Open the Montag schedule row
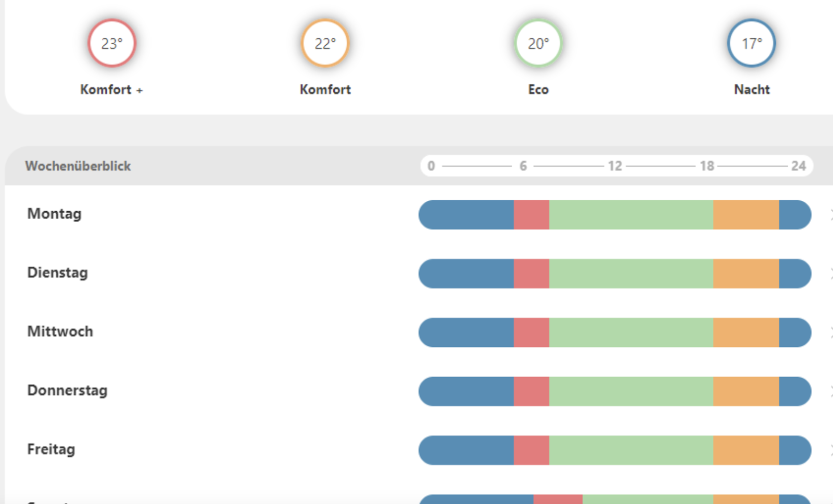 [x=419, y=214]
